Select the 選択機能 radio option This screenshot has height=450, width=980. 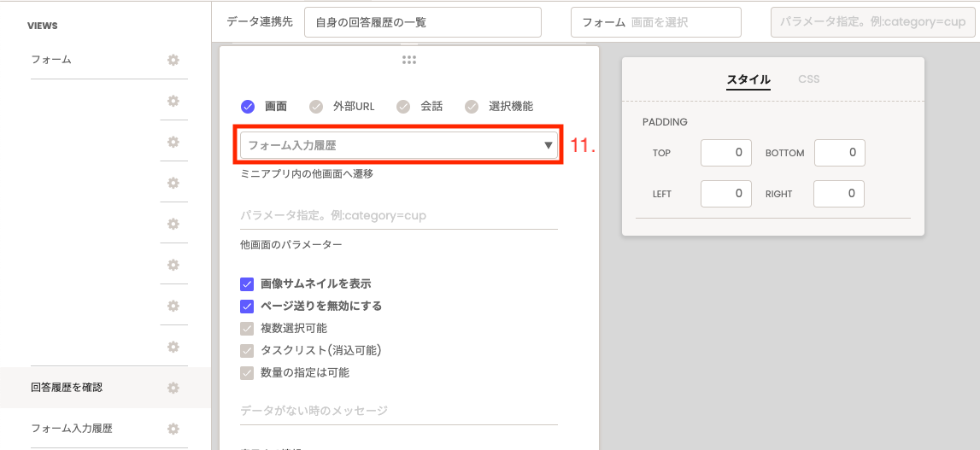[x=472, y=106]
